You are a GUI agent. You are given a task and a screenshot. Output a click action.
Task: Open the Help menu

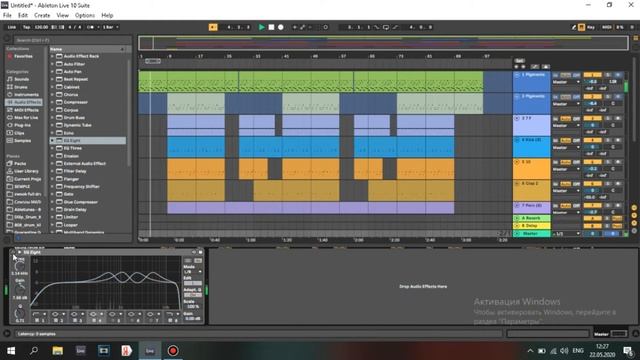[x=107, y=15]
